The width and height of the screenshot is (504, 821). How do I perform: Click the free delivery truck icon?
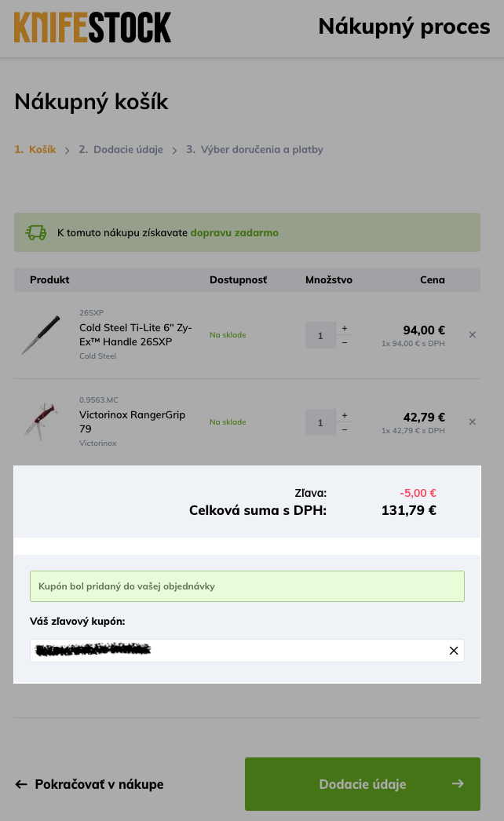coord(36,232)
